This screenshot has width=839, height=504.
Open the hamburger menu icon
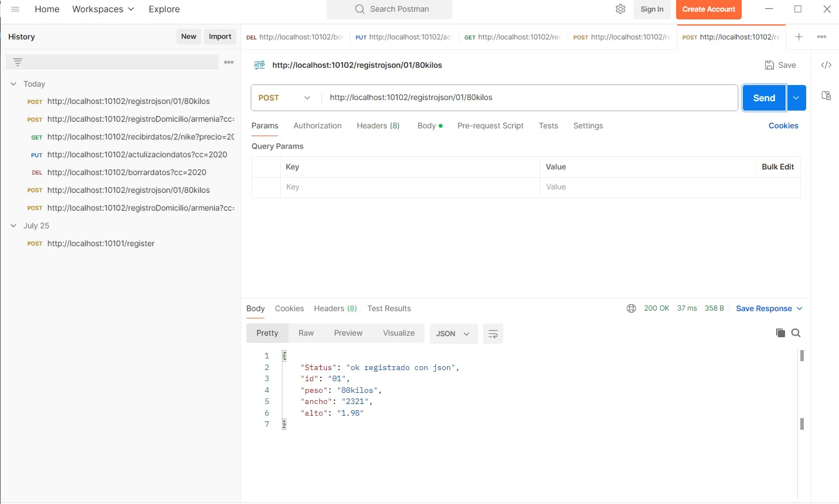[x=15, y=9]
